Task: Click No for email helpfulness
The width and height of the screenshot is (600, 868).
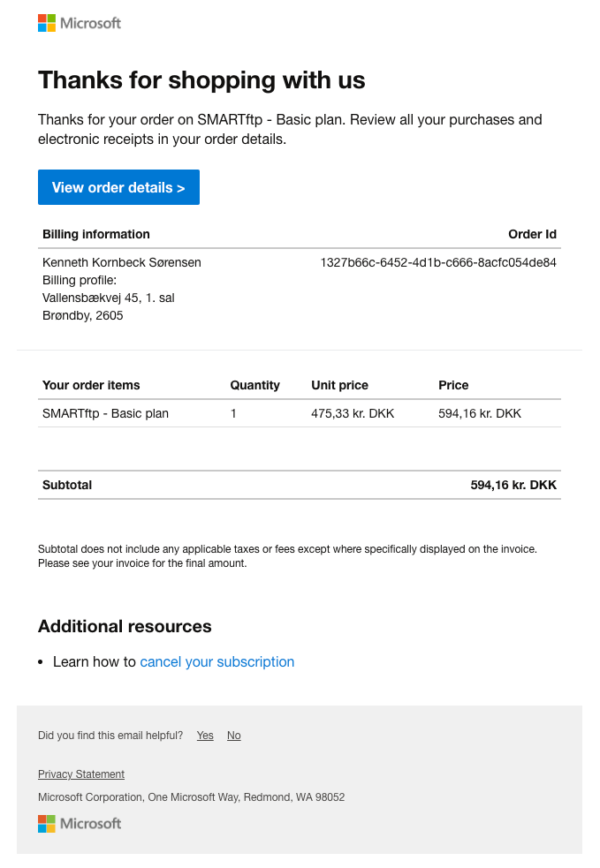Action: pos(233,736)
